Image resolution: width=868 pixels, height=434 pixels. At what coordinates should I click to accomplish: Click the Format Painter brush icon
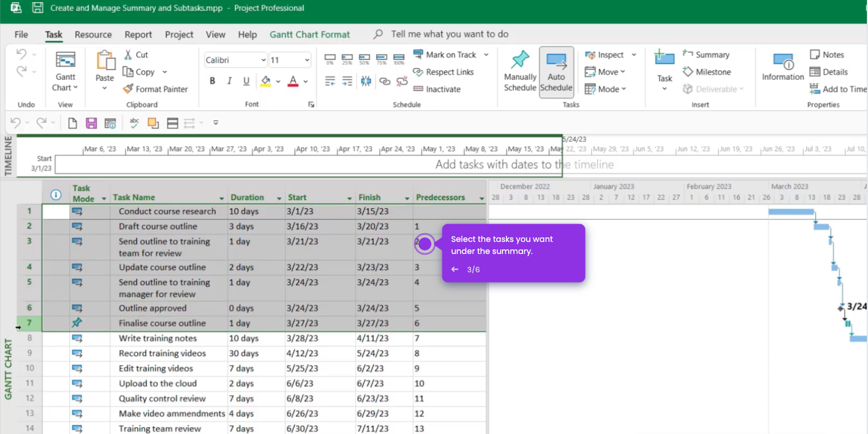(x=128, y=89)
